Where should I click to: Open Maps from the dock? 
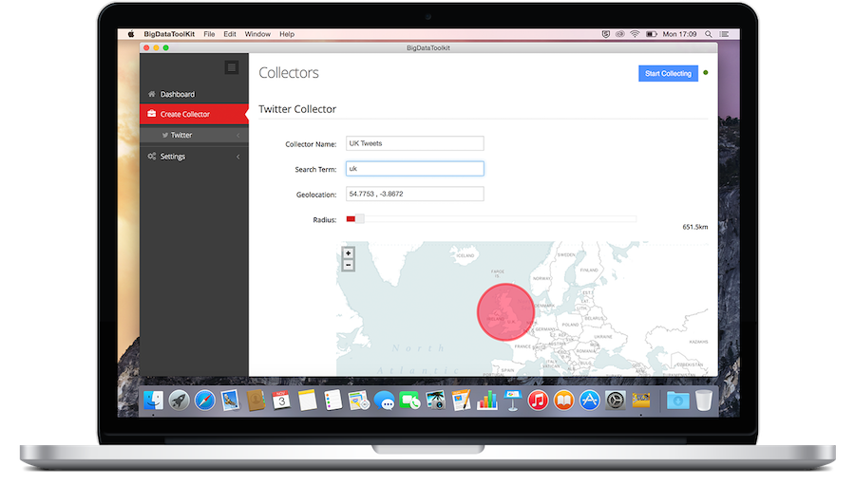358,401
